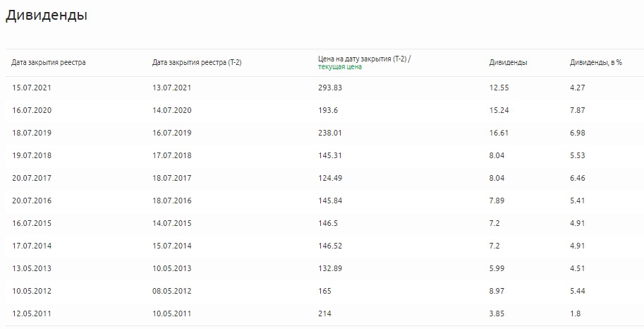Select the 12.05.2011 closing date cell
This screenshot has height=329, width=644.
click(32, 313)
